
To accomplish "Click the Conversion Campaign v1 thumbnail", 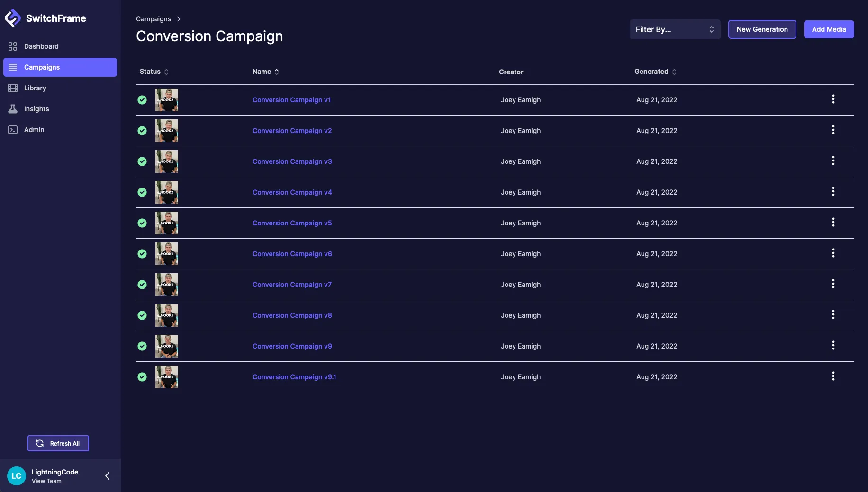I will tap(167, 100).
